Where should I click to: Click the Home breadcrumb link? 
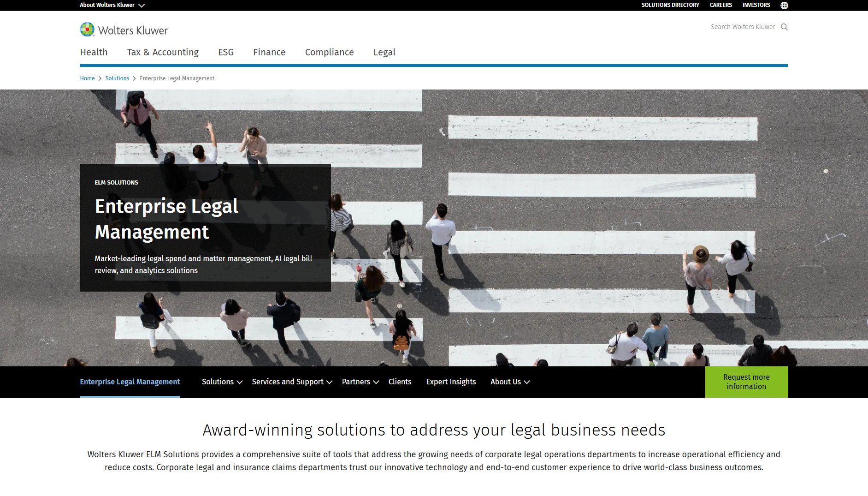(87, 78)
